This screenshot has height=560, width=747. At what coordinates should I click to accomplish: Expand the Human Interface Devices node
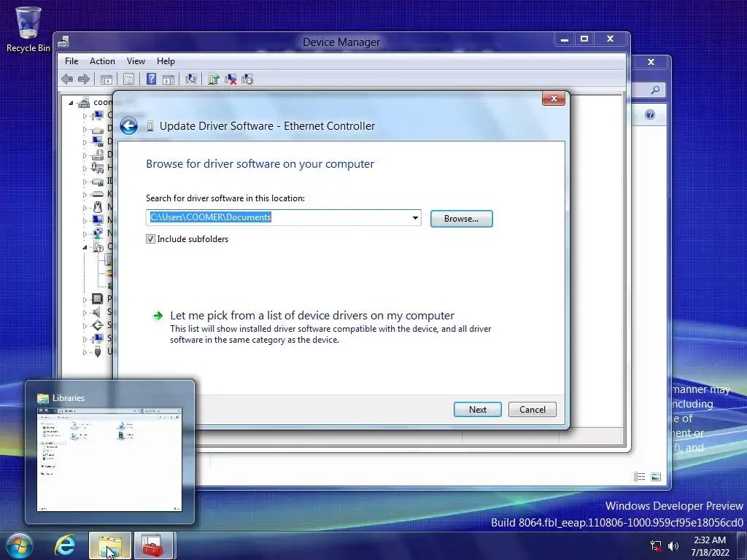85,168
